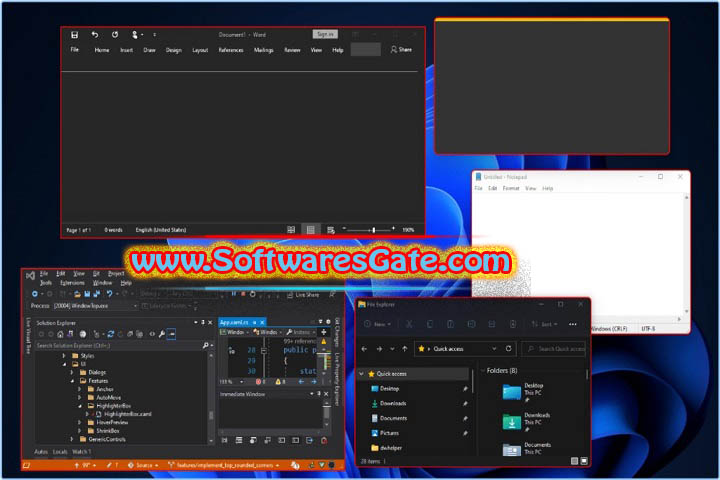Open the Edit menu in Notepad
This screenshot has width=720, height=480.
point(492,188)
